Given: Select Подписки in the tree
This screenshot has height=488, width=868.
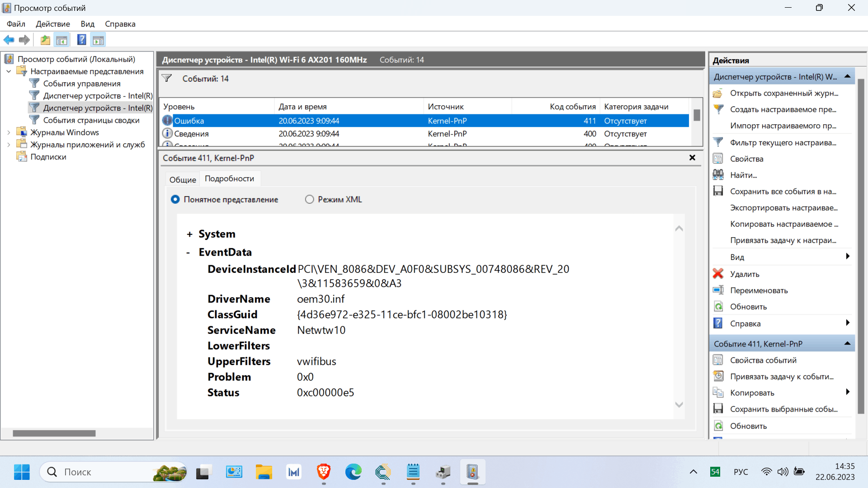Looking at the screenshot, I should [48, 157].
